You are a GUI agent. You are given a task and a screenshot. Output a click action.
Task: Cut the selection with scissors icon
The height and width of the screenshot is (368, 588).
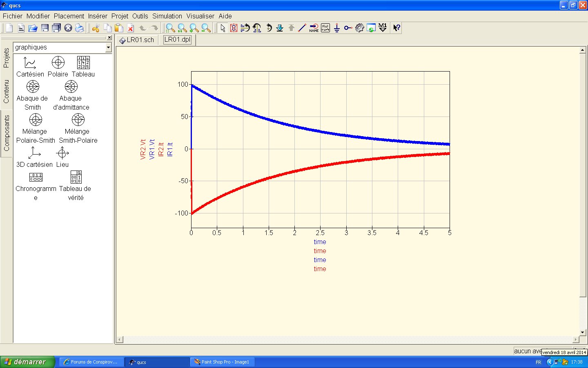click(x=96, y=28)
